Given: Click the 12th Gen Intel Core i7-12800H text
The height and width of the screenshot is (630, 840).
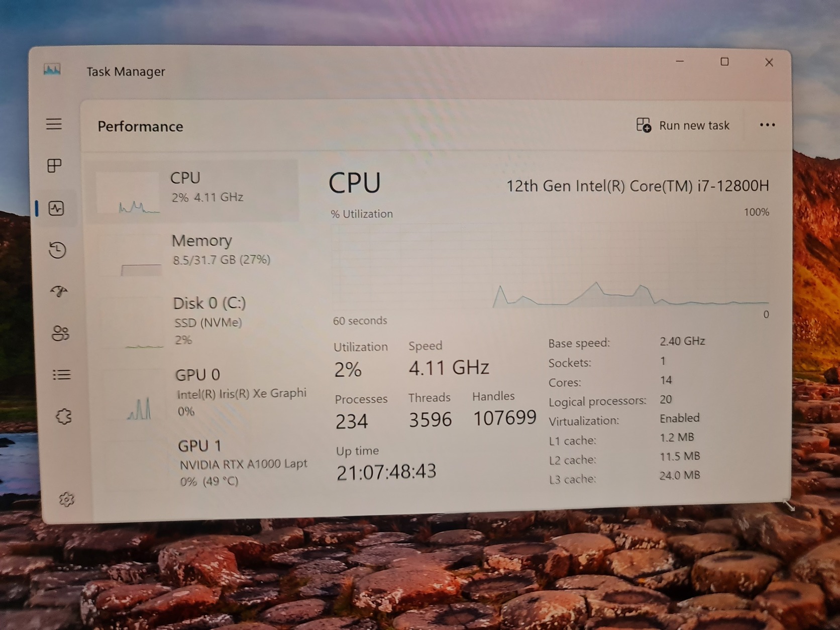Looking at the screenshot, I should (638, 186).
